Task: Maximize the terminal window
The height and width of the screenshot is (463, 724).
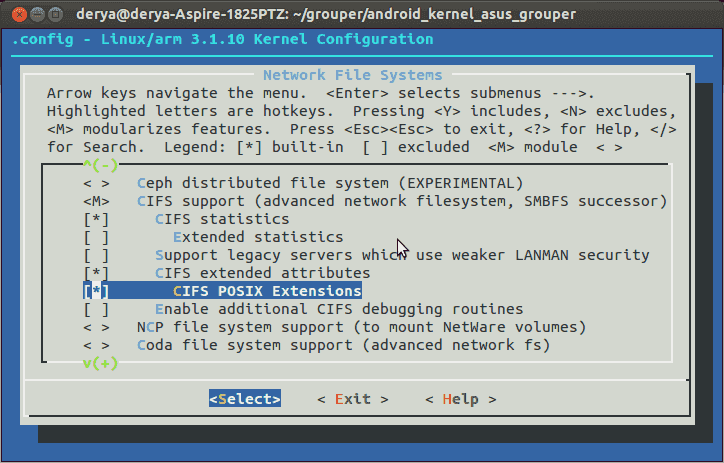Action: coord(55,14)
